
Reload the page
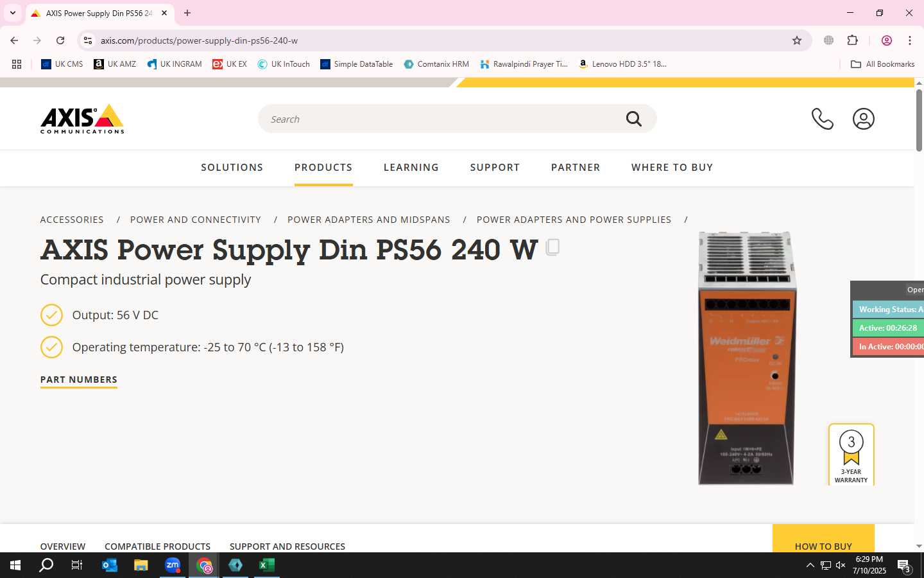click(x=60, y=40)
